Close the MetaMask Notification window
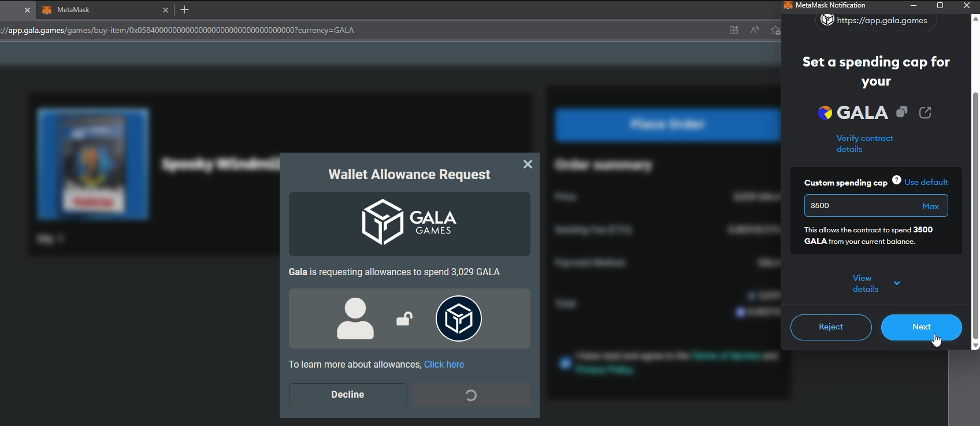The image size is (980, 426). coord(967,5)
